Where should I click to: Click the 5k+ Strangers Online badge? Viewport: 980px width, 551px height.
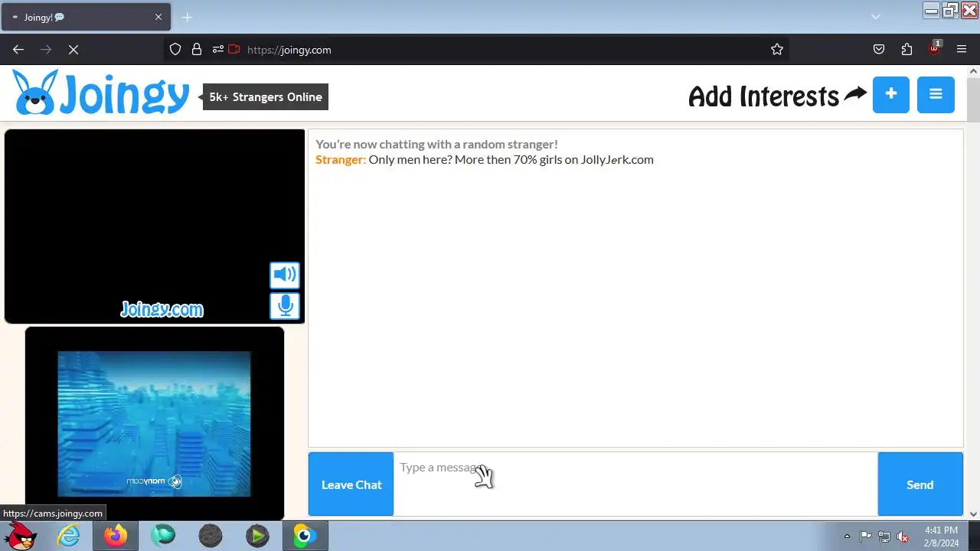(266, 97)
